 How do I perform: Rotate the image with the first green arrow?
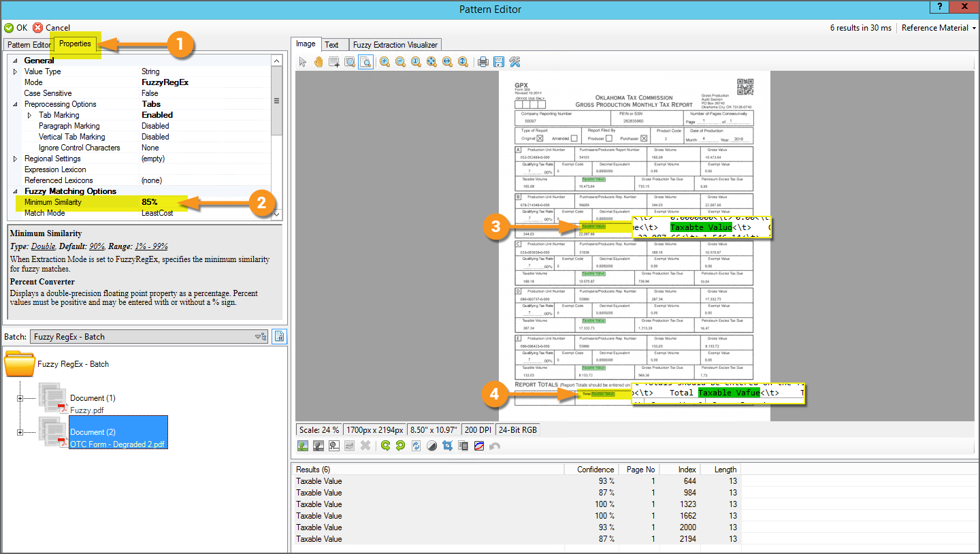coord(385,446)
